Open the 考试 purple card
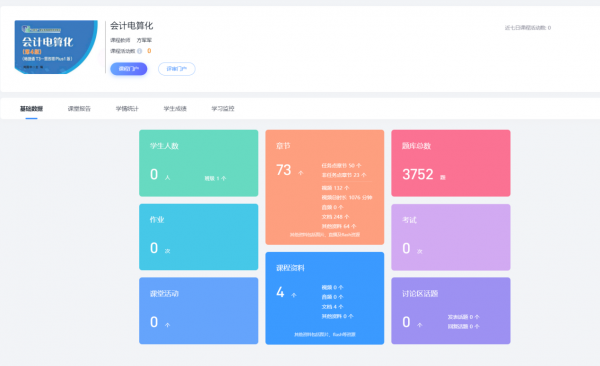600x366 pixels. pos(451,237)
